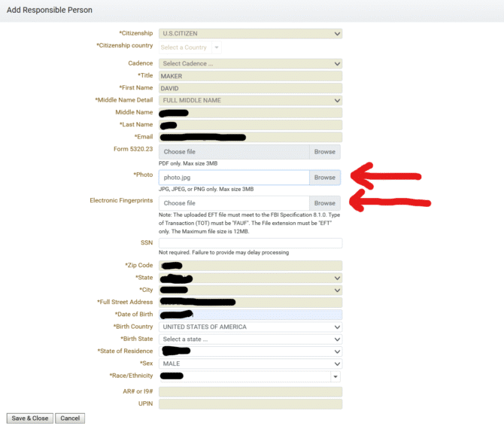Open the Birth Country dropdown

click(x=250, y=327)
